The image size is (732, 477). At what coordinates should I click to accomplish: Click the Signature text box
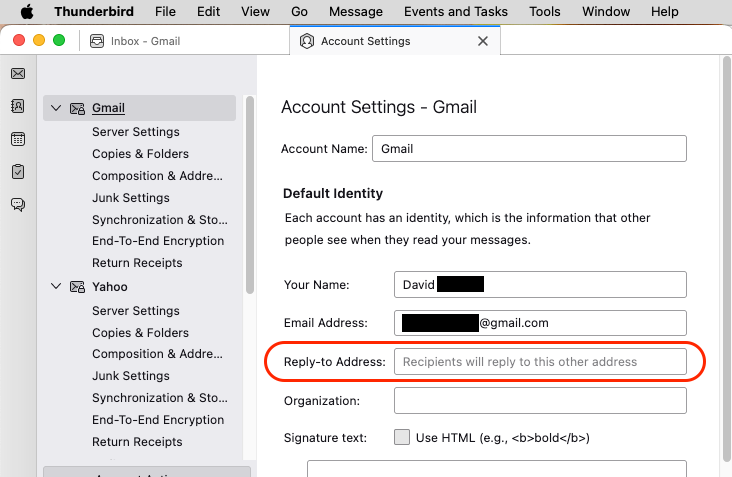[497, 468]
